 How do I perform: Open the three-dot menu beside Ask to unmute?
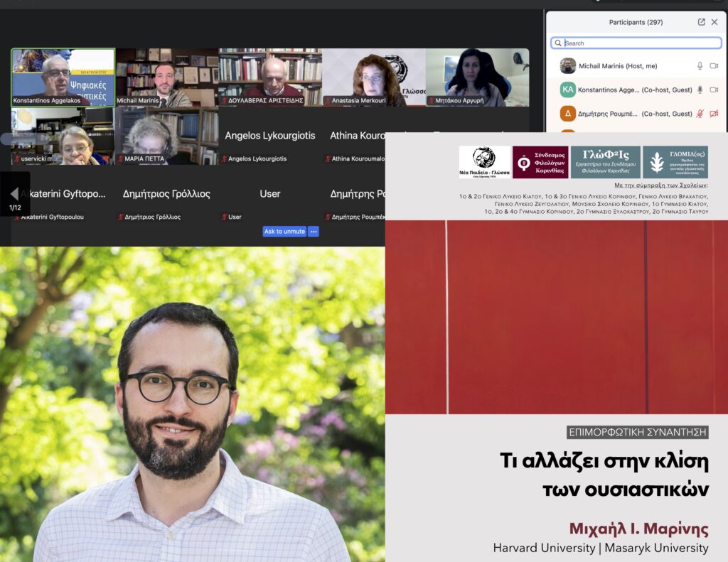pyautogui.click(x=314, y=232)
